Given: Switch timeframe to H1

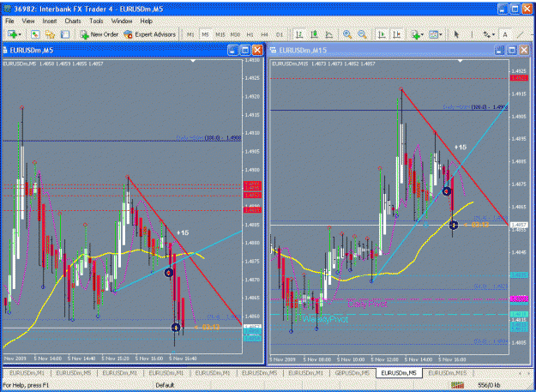Looking at the screenshot, I should point(250,34).
